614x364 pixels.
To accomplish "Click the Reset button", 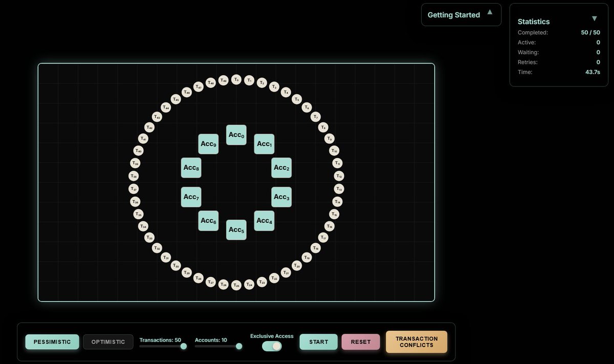I will coord(361,342).
